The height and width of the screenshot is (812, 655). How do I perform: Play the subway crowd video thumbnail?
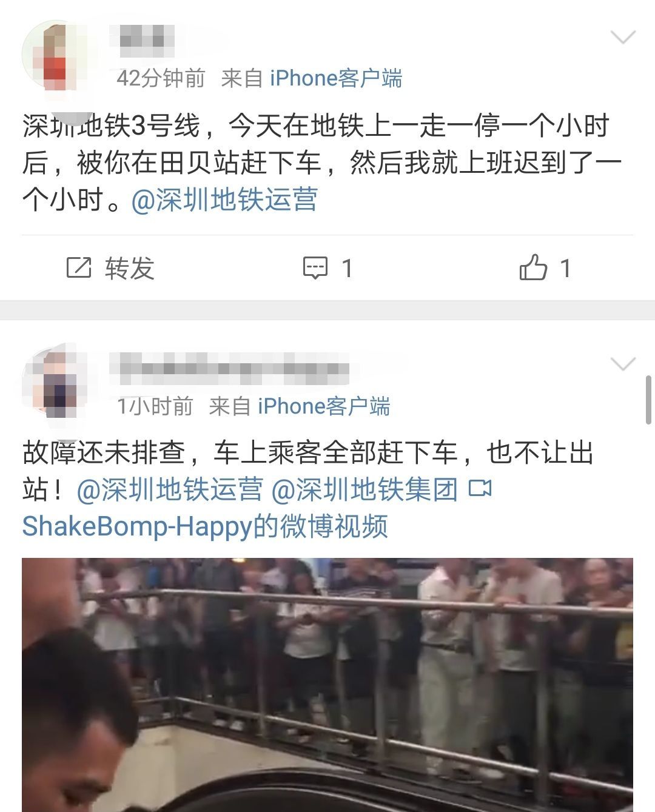click(327, 685)
